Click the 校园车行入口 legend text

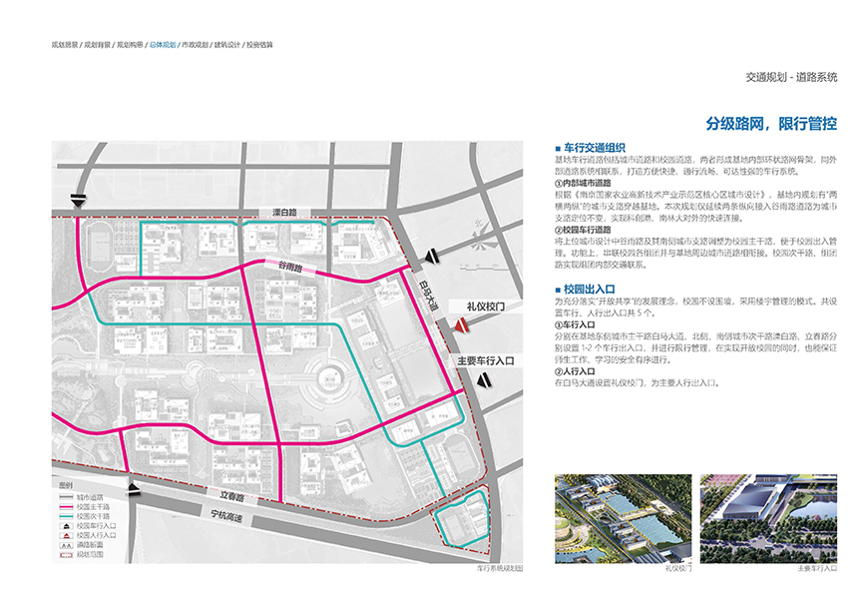click(x=97, y=525)
